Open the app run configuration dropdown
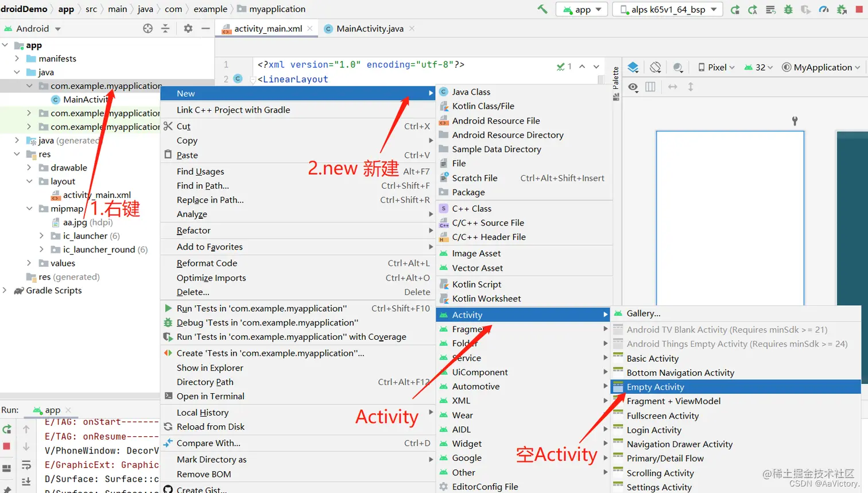Screen dimensions: 868x493 click(583, 9)
